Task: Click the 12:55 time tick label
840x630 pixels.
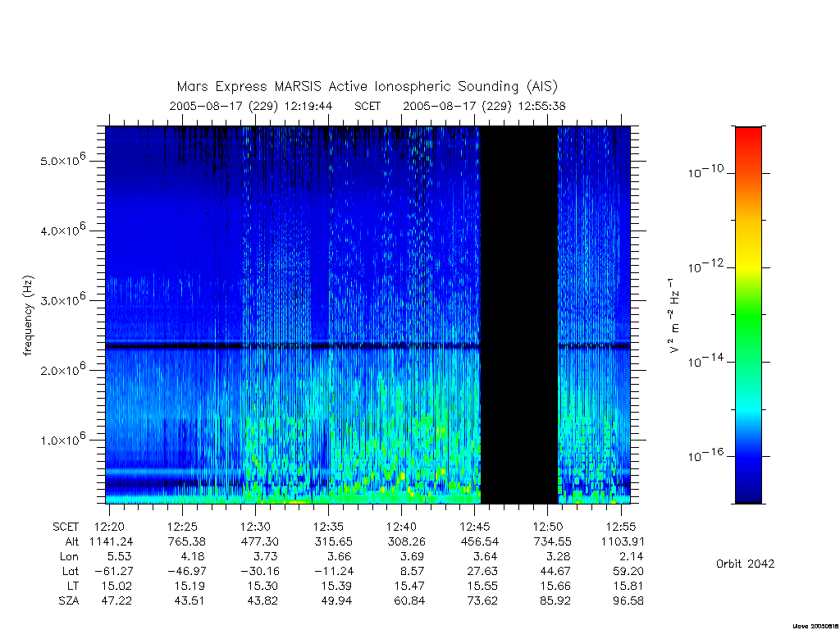Action: (621, 527)
